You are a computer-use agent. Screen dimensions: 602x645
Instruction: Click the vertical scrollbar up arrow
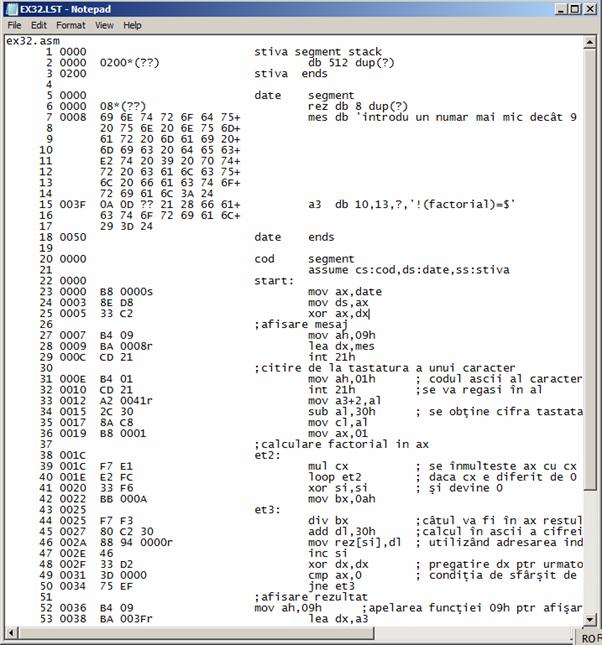tap(589, 41)
